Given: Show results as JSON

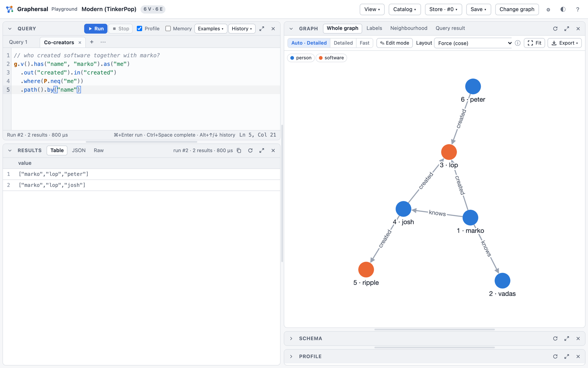Looking at the screenshot, I should 79,150.
